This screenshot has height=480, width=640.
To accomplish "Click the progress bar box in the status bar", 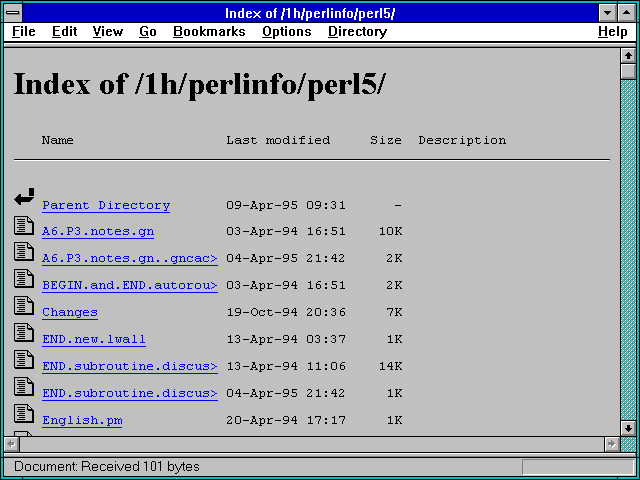I will pyautogui.click(x=578, y=467).
